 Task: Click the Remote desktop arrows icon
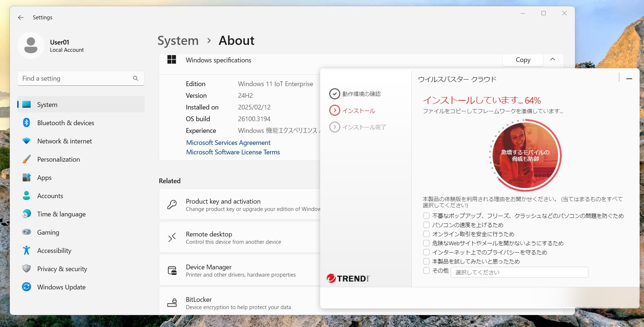[172, 238]
